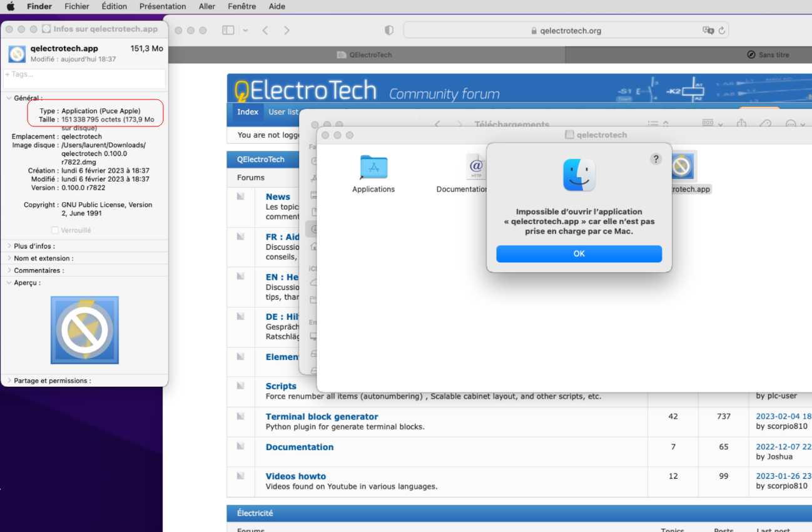Select the qelectrotech.app icon in the disk window

[682, 167]
